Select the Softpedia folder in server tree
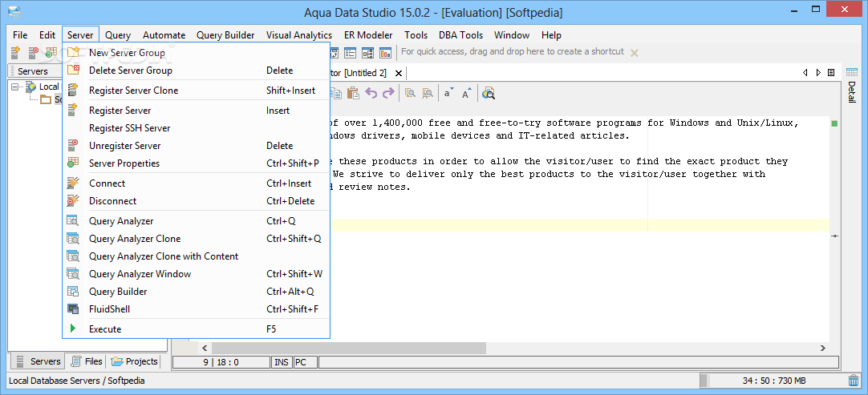Image resolution: width=868 pixels, height=395 pixels. (51, 99)
